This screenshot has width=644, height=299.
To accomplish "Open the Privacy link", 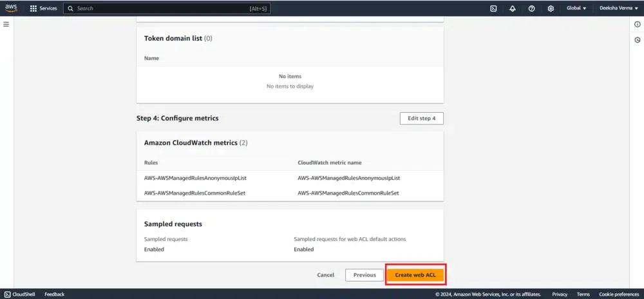I will click(x=560, y=294).
